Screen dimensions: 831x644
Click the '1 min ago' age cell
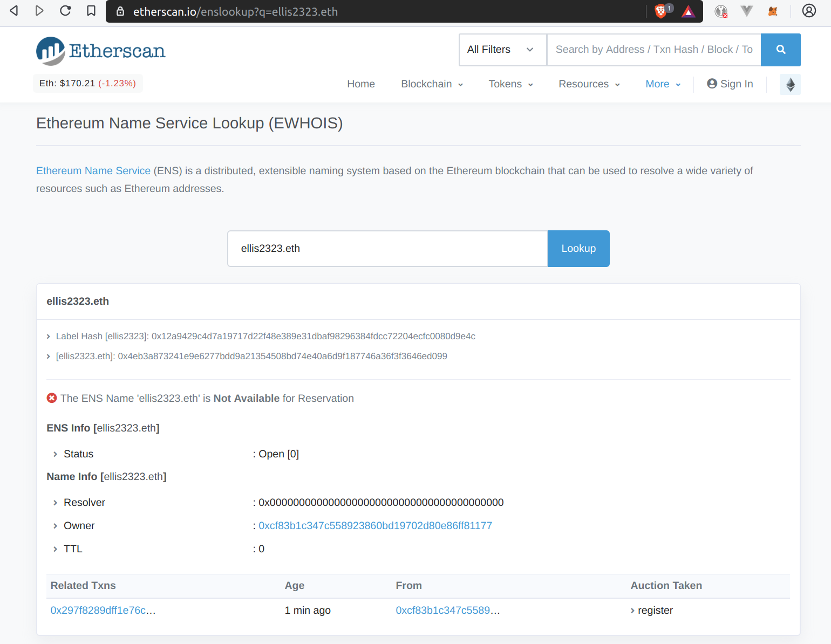click(x=308, y=611)
